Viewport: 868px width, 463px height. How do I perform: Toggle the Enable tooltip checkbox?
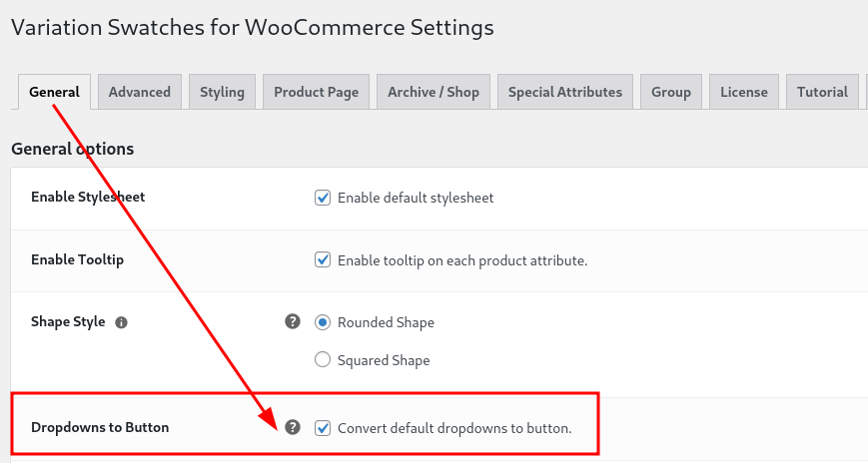[x=323, y=260]
